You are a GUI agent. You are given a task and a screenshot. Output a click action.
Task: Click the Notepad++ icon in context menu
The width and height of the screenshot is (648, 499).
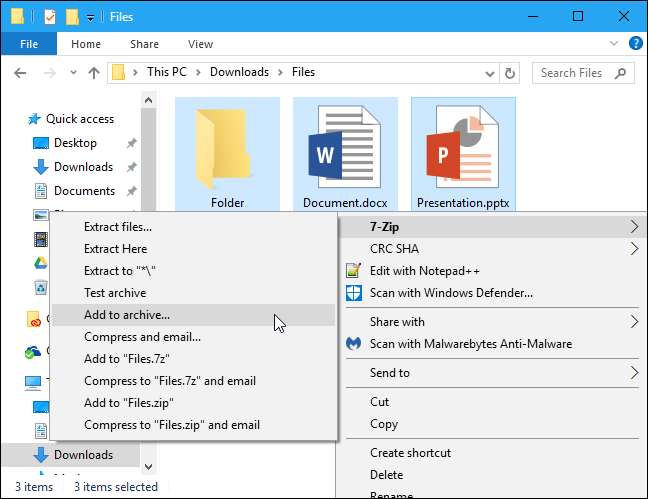pos(352,271)
